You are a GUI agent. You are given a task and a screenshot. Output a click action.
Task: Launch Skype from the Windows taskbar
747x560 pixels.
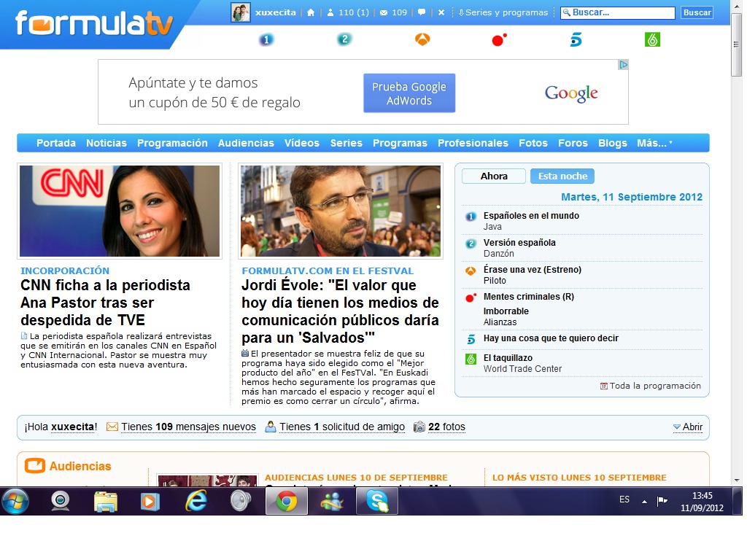click(x=377, y=501)
